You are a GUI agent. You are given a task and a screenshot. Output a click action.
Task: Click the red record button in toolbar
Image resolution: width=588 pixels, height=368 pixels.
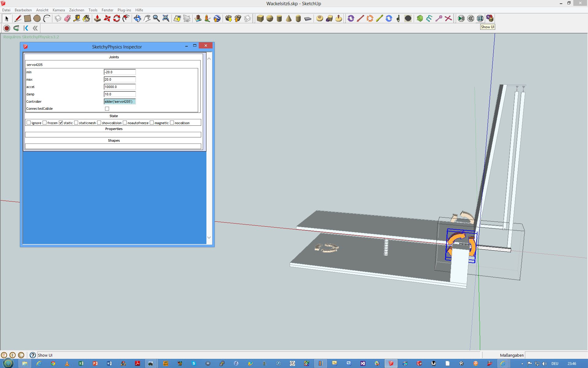click(7, 28)
